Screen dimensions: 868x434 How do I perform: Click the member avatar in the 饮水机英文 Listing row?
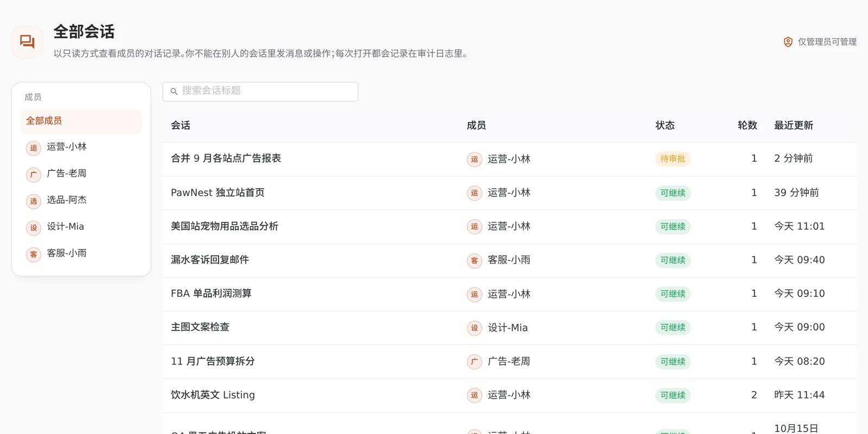475,395
